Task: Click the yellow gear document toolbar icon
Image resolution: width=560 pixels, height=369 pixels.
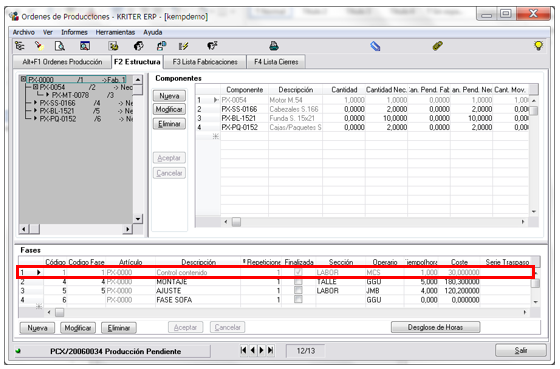Action: pyautogui.click(x=114, y=46)
